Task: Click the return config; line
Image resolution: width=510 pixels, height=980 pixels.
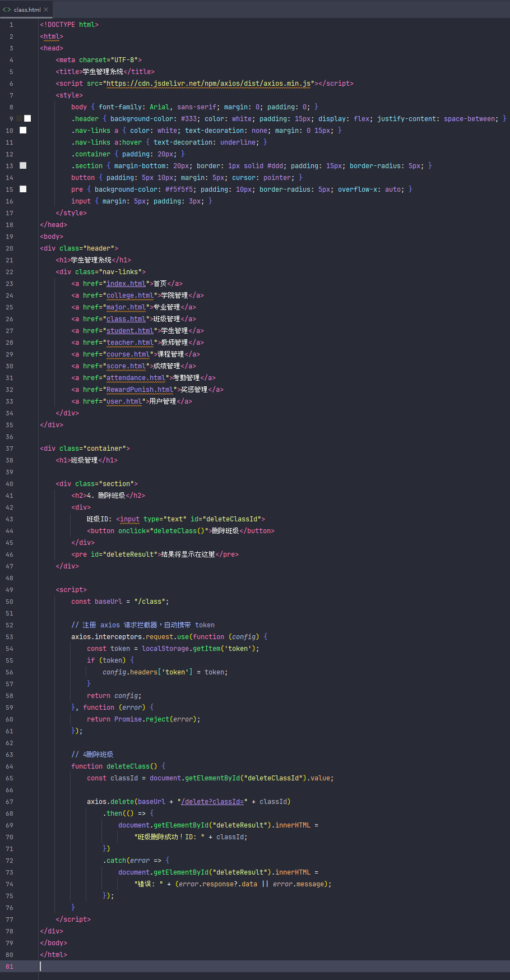Action: tap(114, 696)
